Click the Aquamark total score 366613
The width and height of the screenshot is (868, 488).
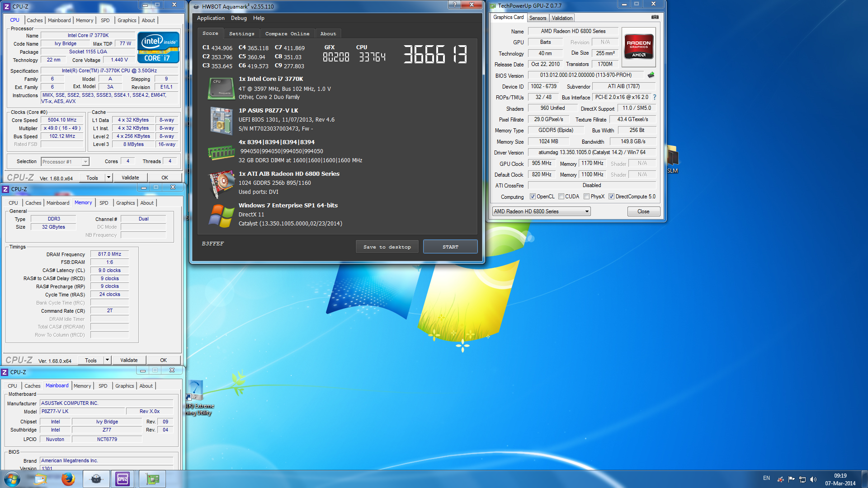click(435, 54)
